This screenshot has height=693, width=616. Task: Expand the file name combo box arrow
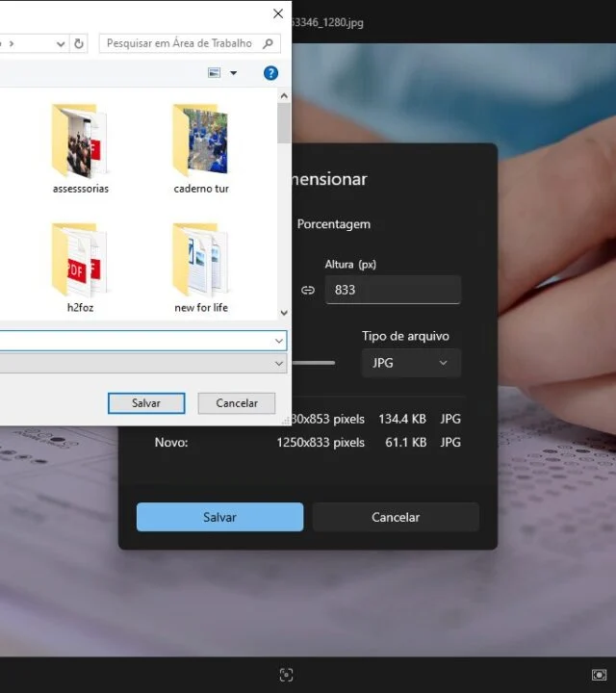click(279, 341)
